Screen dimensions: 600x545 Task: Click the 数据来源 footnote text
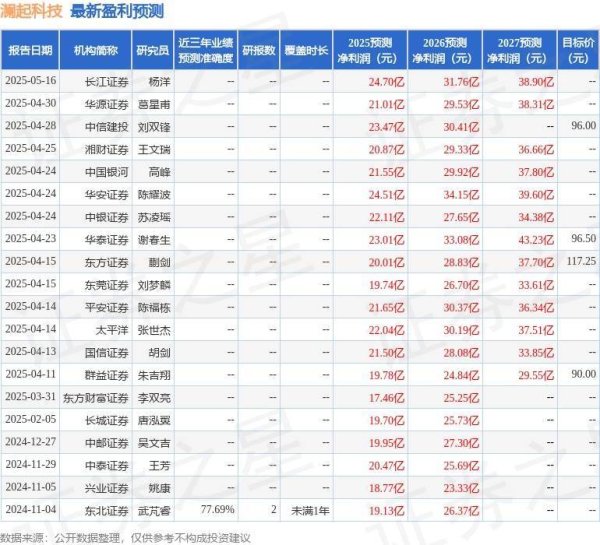point(126,538)
